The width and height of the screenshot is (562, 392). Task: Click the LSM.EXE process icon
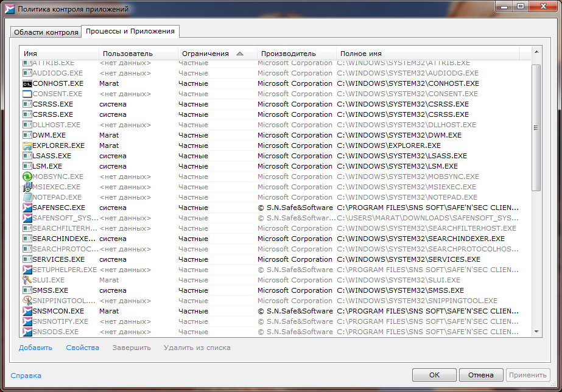tap(27, 167)
